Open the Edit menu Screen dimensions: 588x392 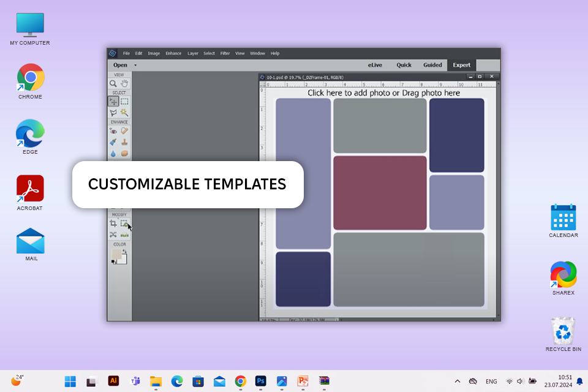(x=138, y=53)
